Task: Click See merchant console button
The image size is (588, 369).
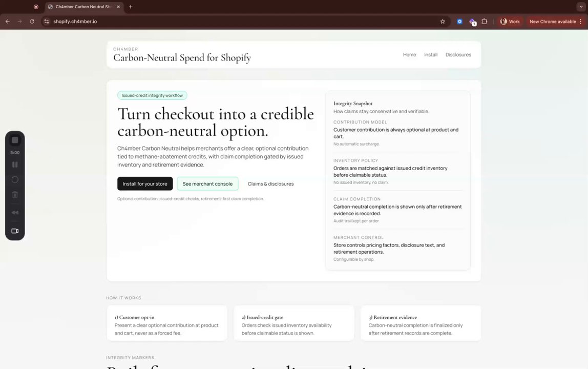Action: (x=207, y=183)
